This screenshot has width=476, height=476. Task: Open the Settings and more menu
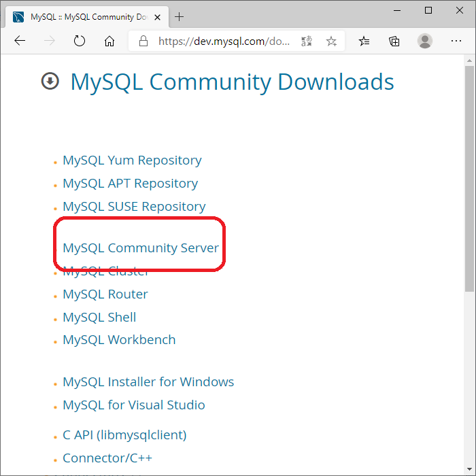pos(455,41)
